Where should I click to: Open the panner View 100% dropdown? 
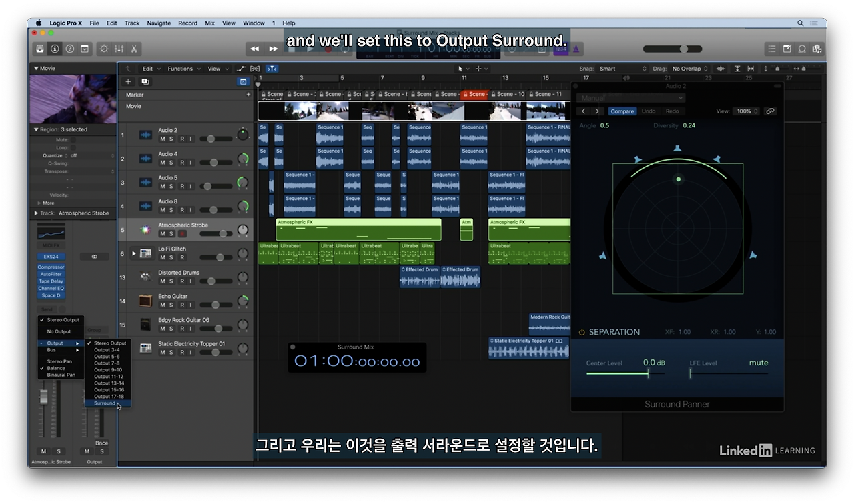(747, 111)
